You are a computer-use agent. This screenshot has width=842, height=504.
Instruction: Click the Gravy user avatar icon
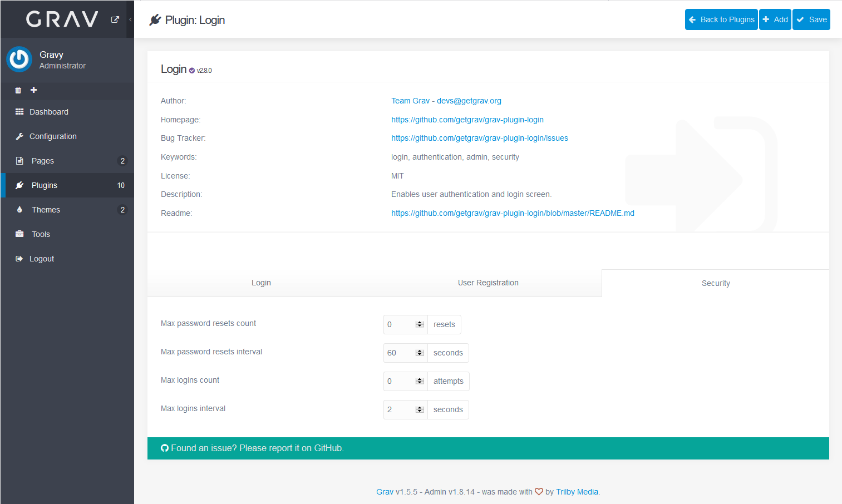click(x=19, y=60)
